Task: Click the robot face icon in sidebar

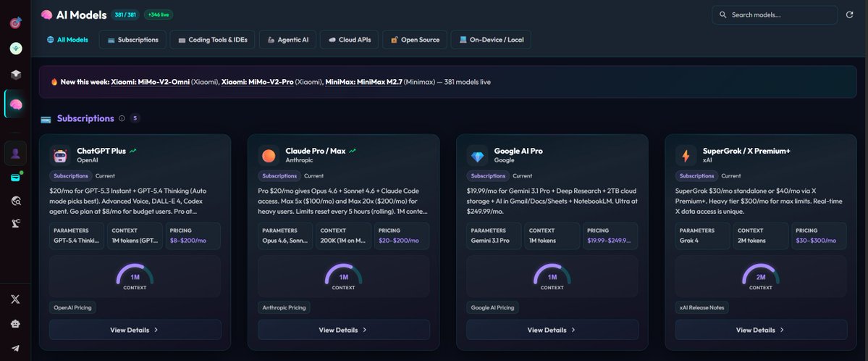Action: pyautogui.click(x=15, y=324)
